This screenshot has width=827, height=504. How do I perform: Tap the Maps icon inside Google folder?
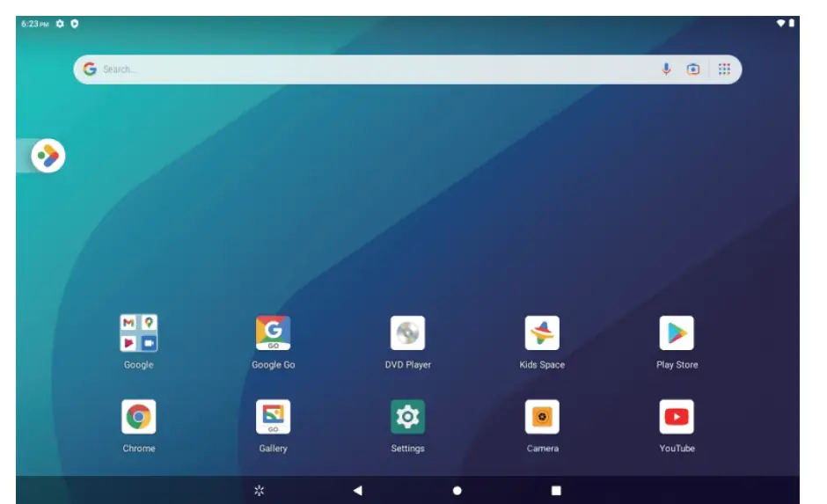click(149, 323)
